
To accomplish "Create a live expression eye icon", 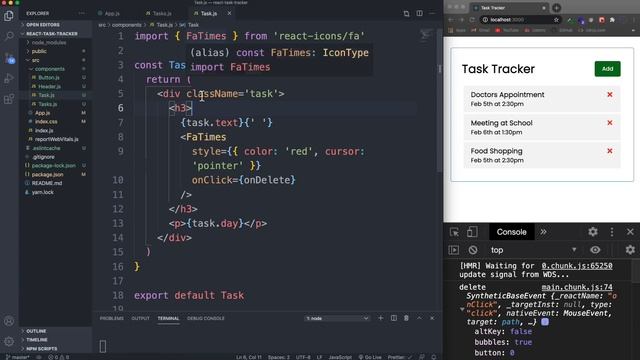I will coord(595,250).
